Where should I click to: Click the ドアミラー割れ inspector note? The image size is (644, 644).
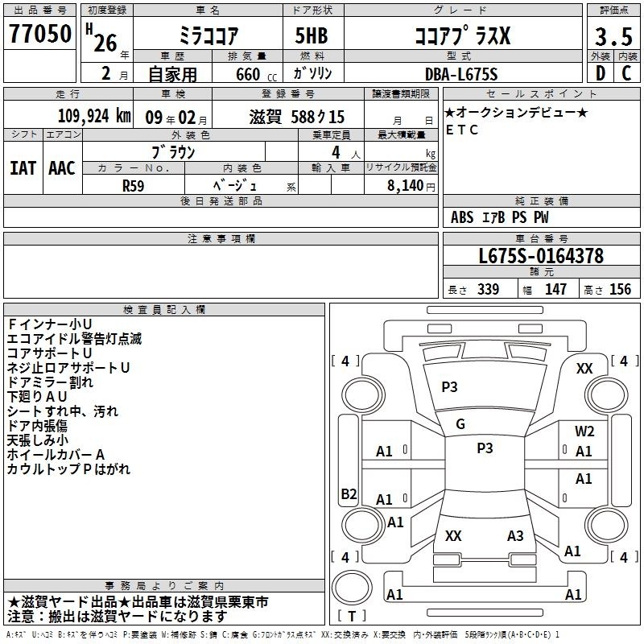point(50,382)
